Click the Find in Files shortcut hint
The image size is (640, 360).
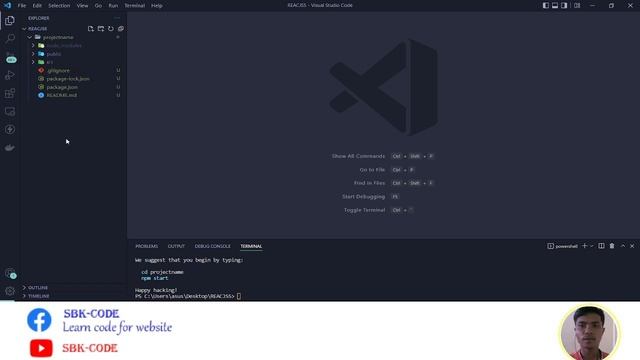[394, 183]
